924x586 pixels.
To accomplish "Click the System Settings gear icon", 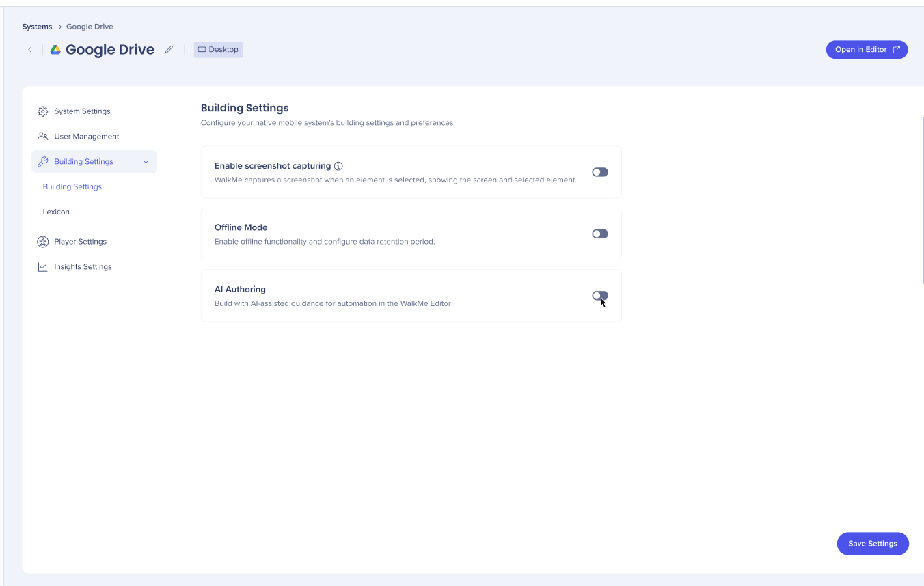I will coord(43,111).
